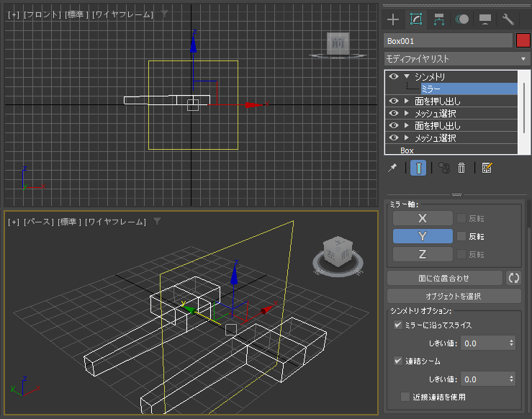
Task: Toggle visibility of シンメトリ modifier
Action: (394, 76)
